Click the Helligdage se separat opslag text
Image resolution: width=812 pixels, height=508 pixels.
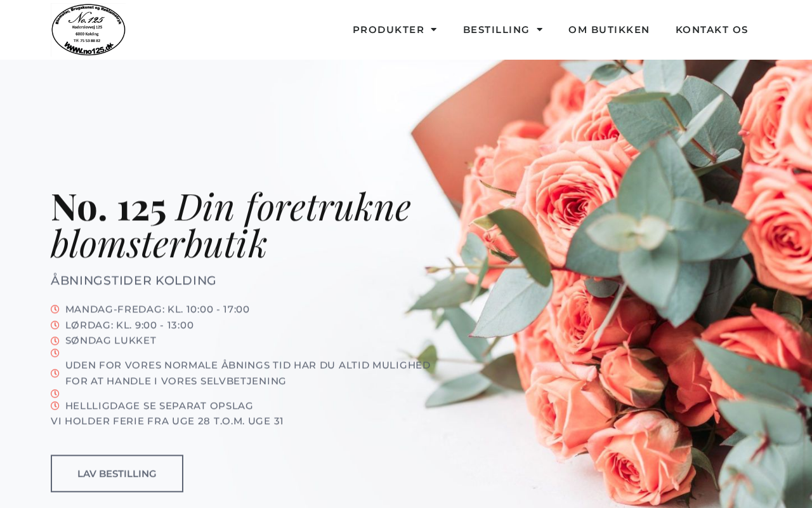pyautogui.click(x=159, y=406)
